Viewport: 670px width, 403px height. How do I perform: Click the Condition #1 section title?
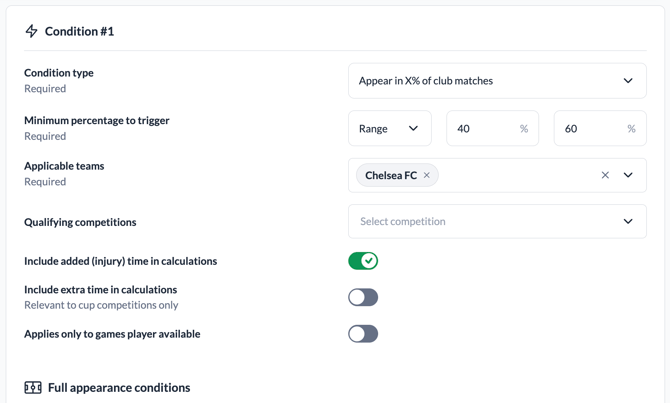coord(79,31)
